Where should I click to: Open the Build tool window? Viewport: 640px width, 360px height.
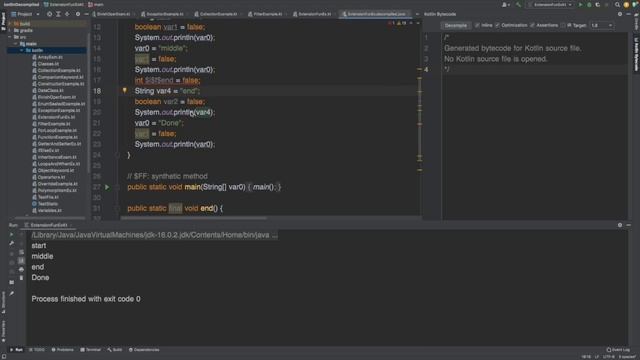115,350
